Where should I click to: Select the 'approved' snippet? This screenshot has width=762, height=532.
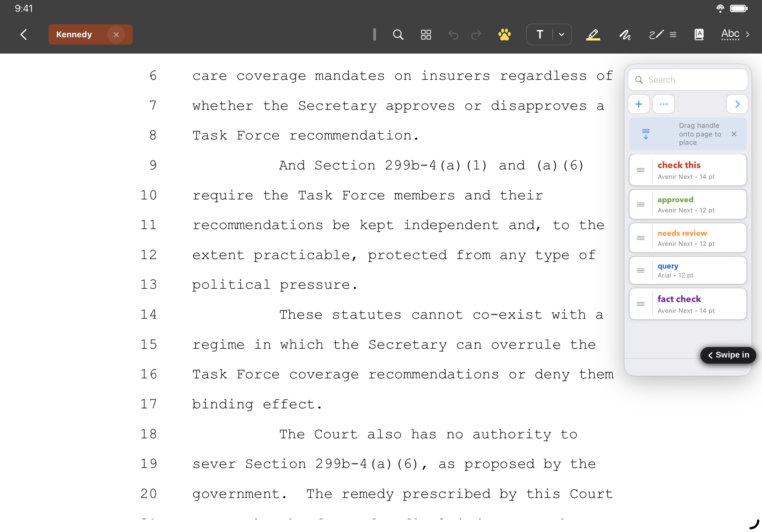pyautogui.click(x=688, y=204)
